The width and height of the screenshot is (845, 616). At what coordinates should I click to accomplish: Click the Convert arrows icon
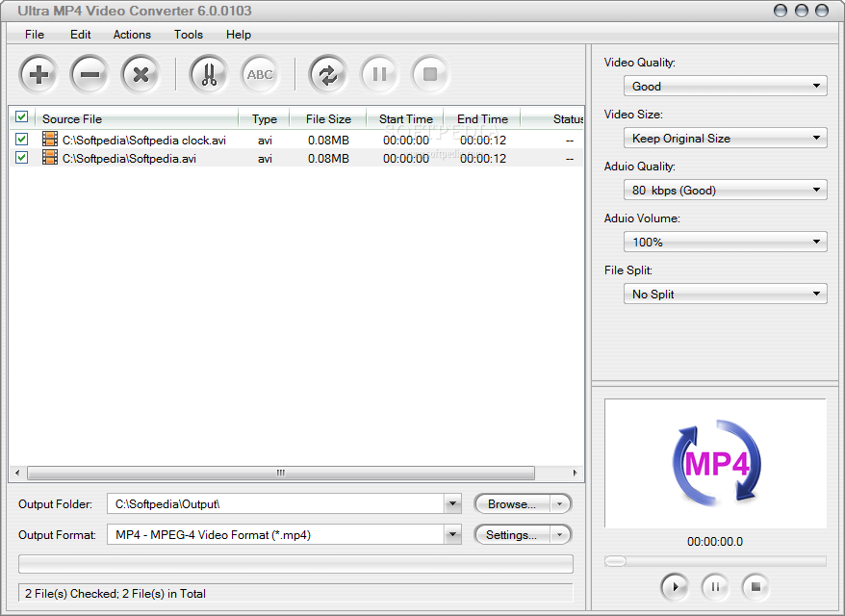[x=327, y=74]
